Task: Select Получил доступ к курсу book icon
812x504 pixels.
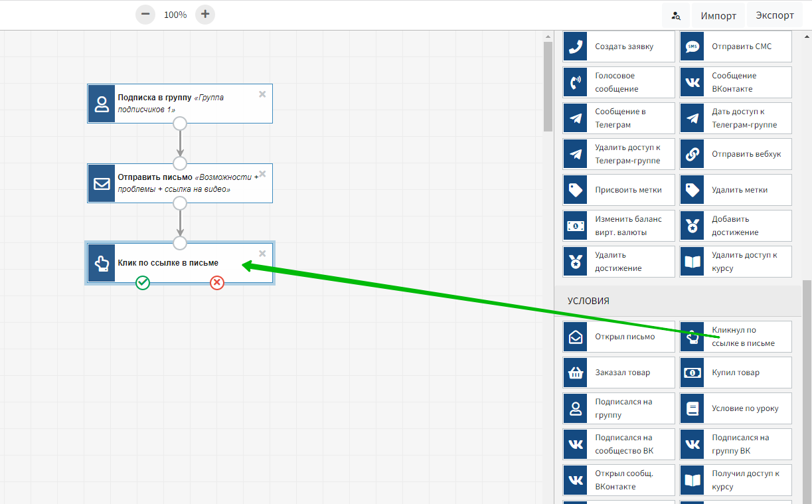Action: tap(692, 480)
